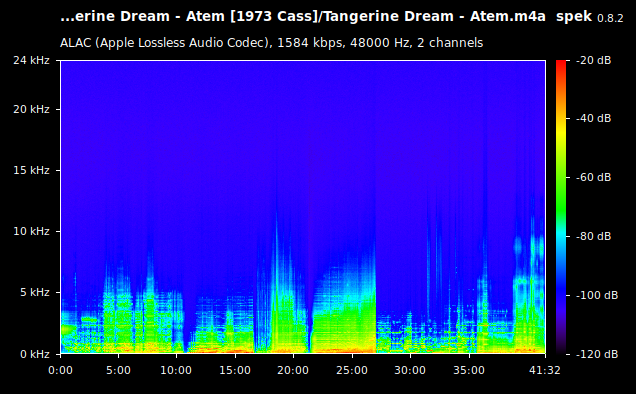Click the -120 dB scale label
Viewport: 636px width, 394px height.
pyautogui.click(x=597, y=354)
